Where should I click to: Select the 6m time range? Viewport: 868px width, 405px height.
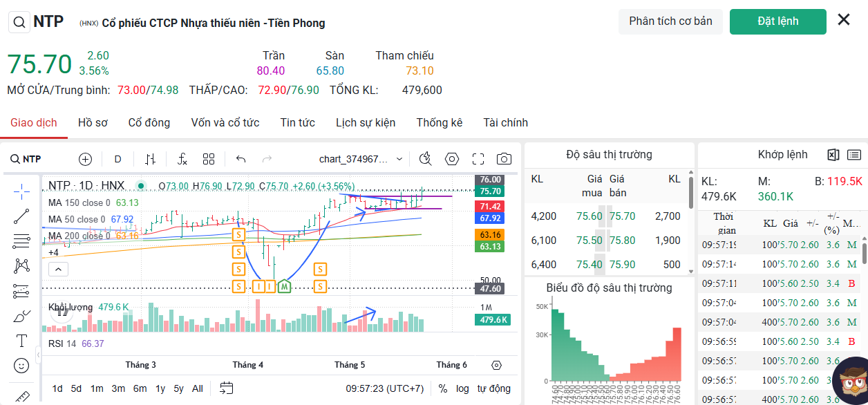click(x=140, y=388)
